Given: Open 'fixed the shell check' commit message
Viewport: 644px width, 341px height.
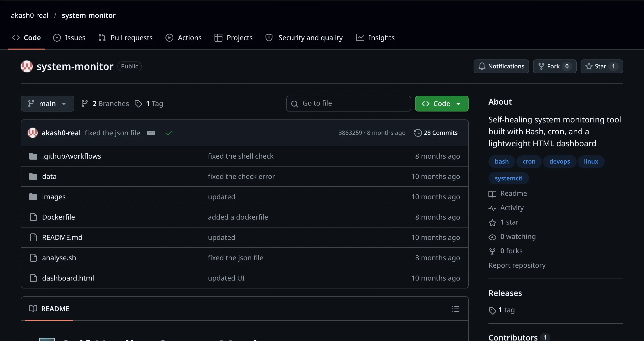Looking at the screenshot, I should click(x=241, y=156).
